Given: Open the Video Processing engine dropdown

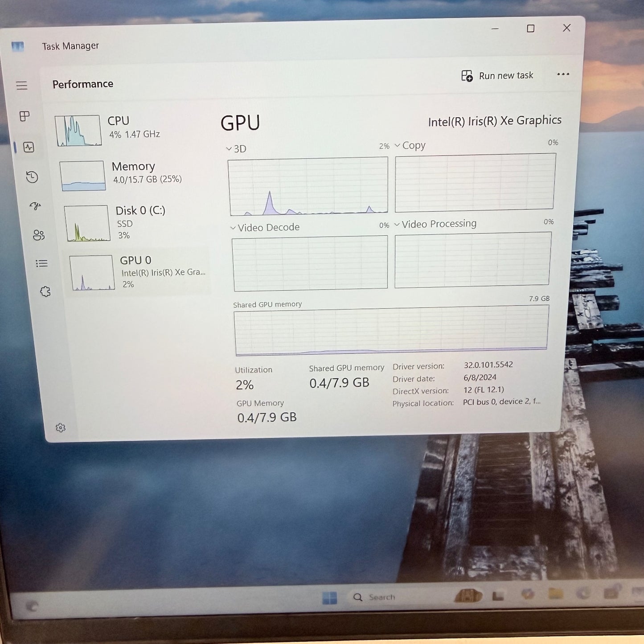Looking at the screenshot, I should click(435, 224).
